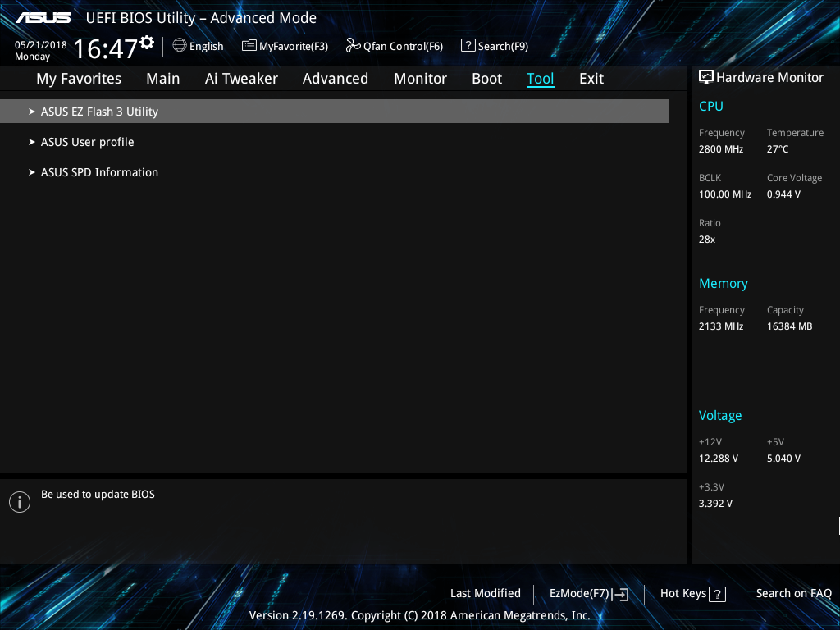Click the Core Voltage 0.944 V value

pos(783,194)
